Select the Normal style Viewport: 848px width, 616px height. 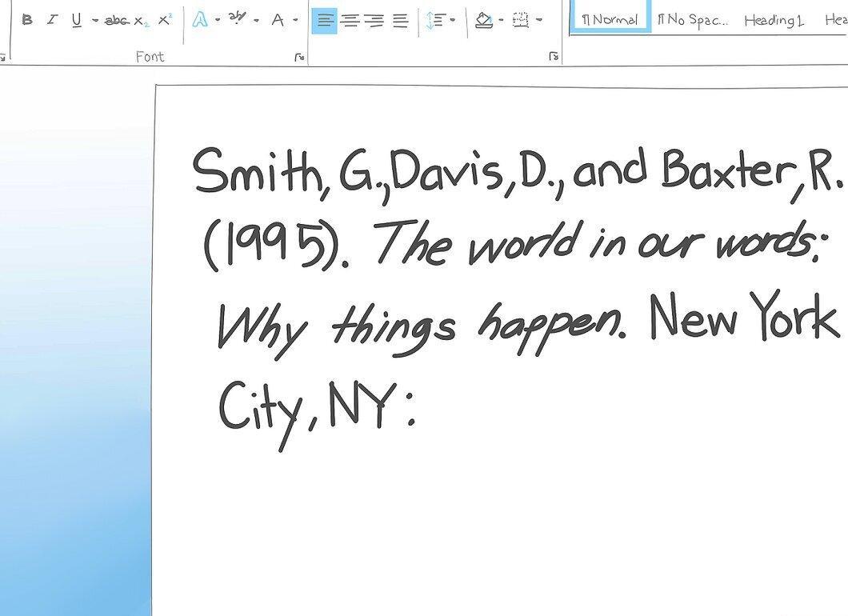[610, 19]
